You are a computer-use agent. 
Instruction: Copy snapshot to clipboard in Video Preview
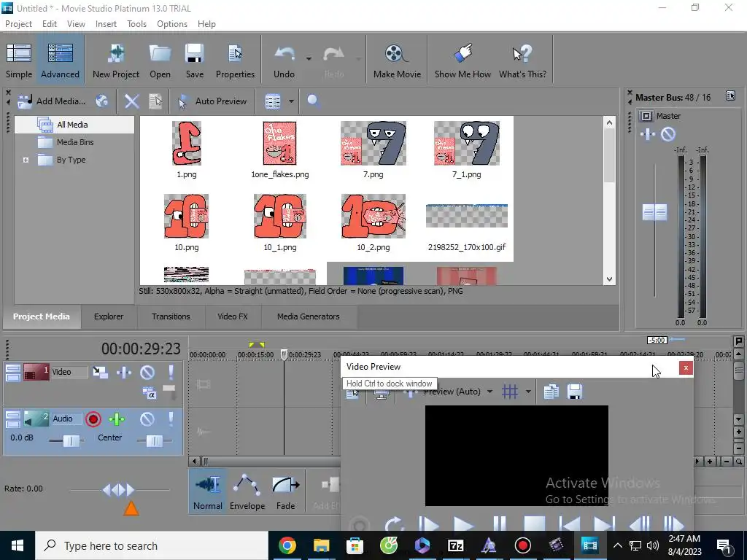pos(551,392)
